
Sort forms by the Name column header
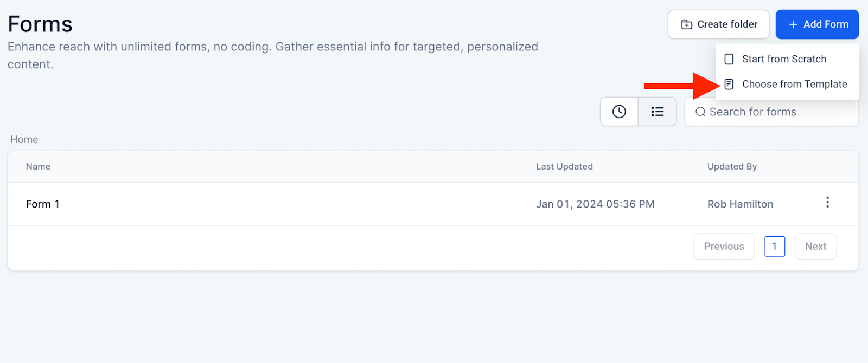(x=37, y=166)
